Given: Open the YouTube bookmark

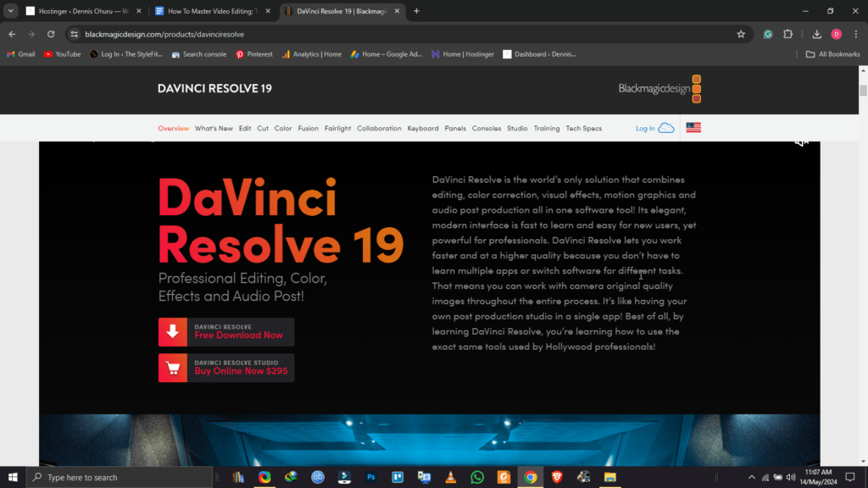Looking at the screenshot, I should pos(63,54).
